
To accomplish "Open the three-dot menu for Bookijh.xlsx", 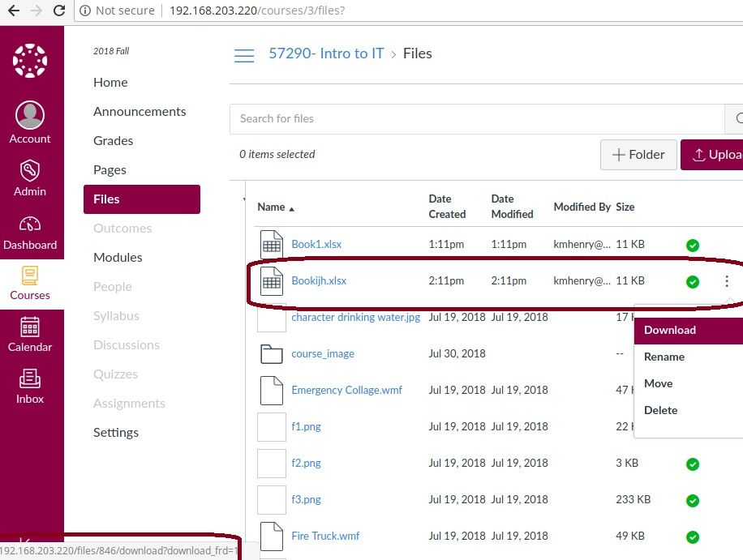I will click(x=727, y=281).
